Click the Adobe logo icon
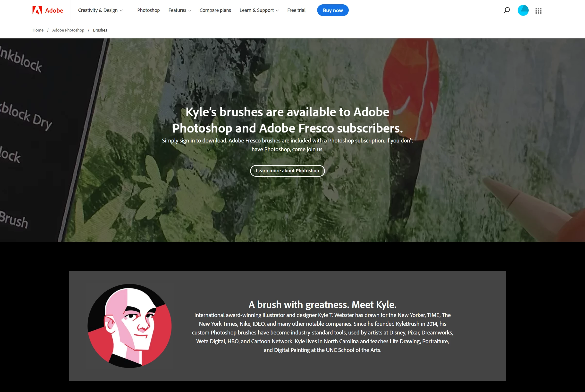The image size is (585, 392). coord(37,10)
